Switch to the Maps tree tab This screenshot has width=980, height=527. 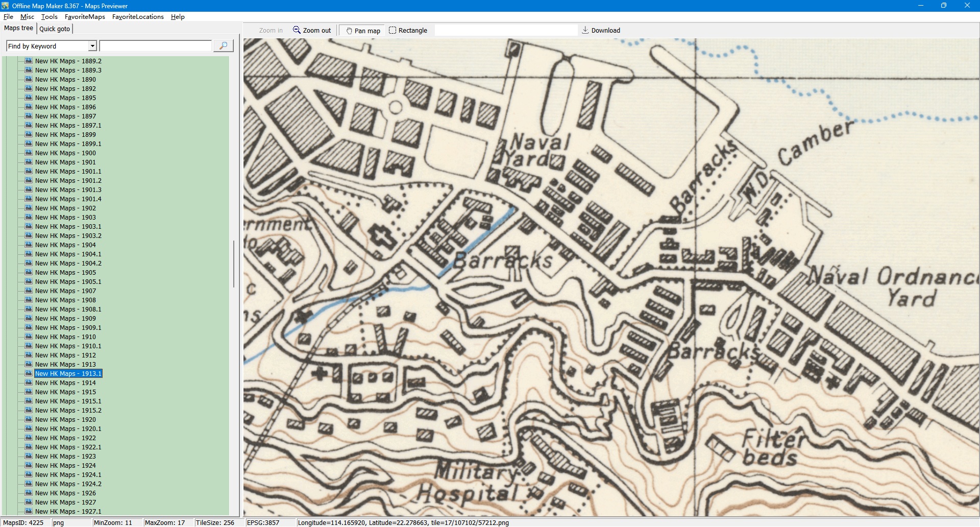point(19,28)
